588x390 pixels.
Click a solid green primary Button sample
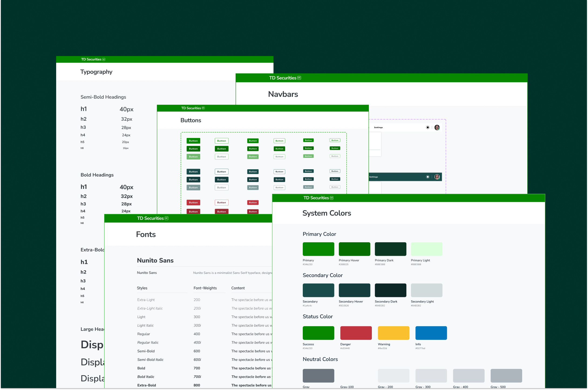coord(193,141)
